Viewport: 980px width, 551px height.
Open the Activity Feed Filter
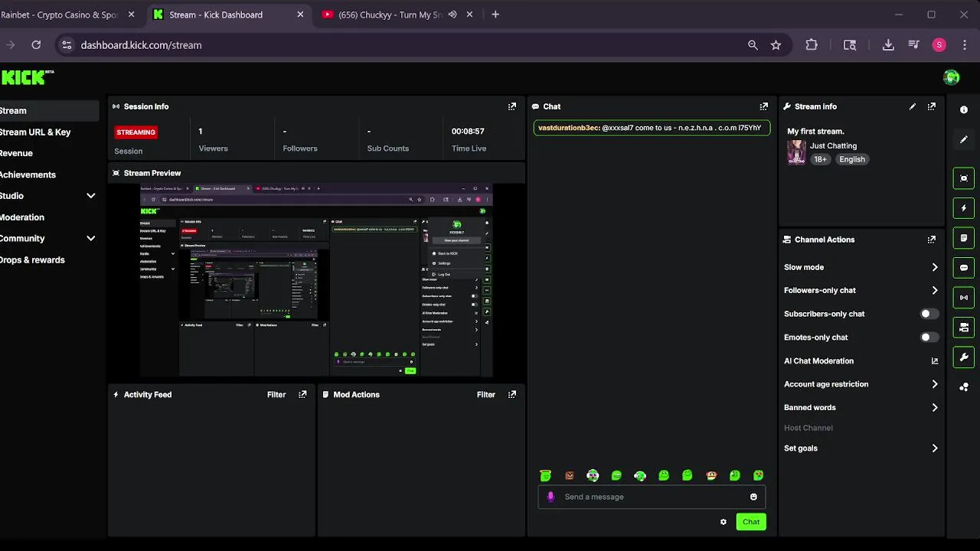coord(276,395)
